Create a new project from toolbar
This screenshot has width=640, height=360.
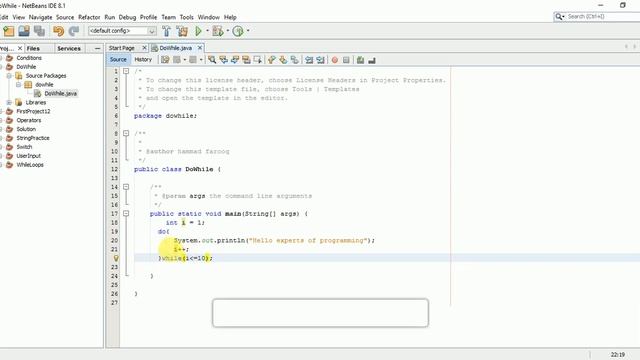click(x=9, y=31)
